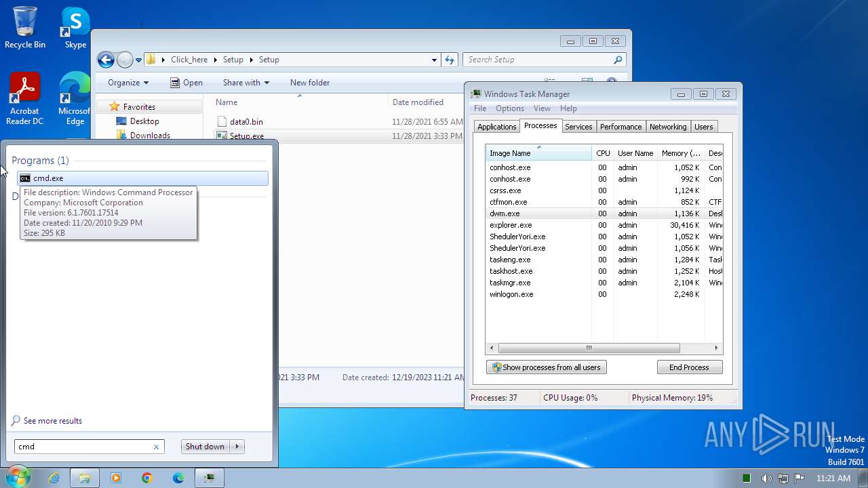Screen dimensions: 868x488
Task: Switch to the Users tab
Action: click(704, 127)
